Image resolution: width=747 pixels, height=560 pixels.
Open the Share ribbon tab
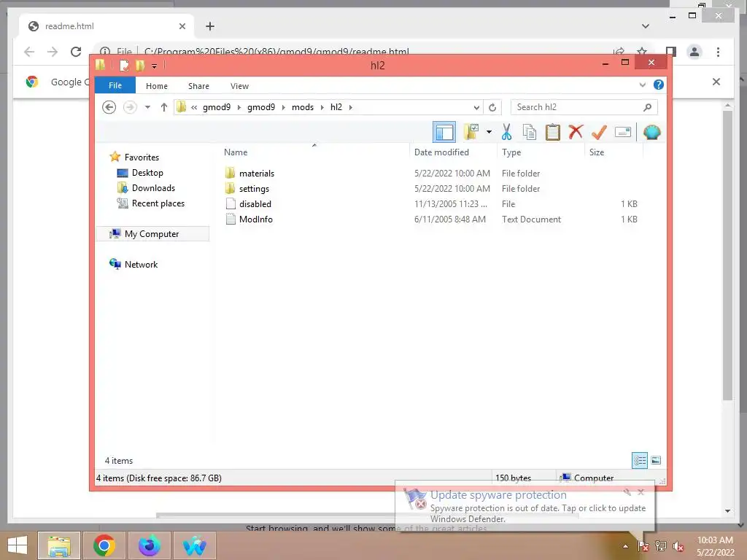198,86
